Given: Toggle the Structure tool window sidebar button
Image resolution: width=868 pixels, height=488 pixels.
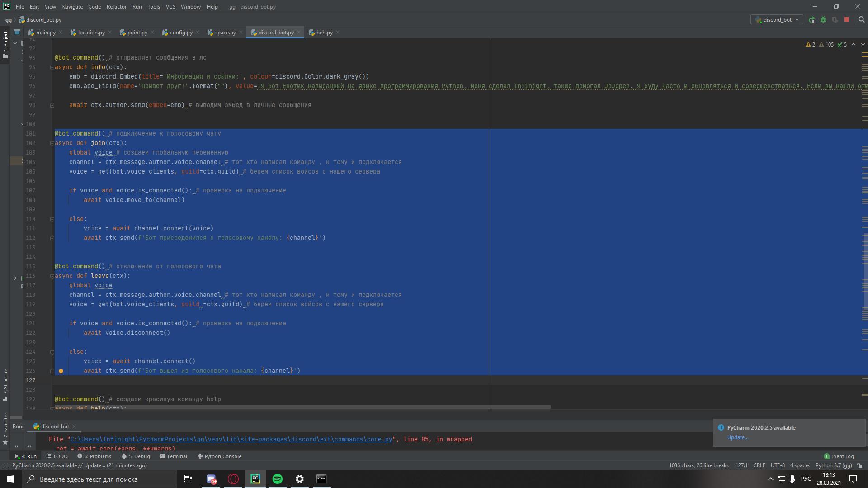Looking at the screenshot, I should (x=5, y=384).
